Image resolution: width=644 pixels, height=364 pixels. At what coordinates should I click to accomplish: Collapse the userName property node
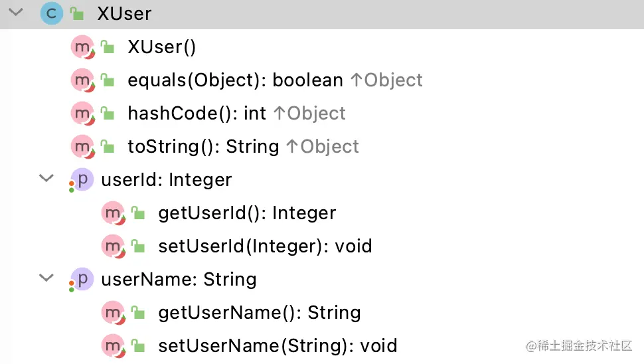click(46, 278)
